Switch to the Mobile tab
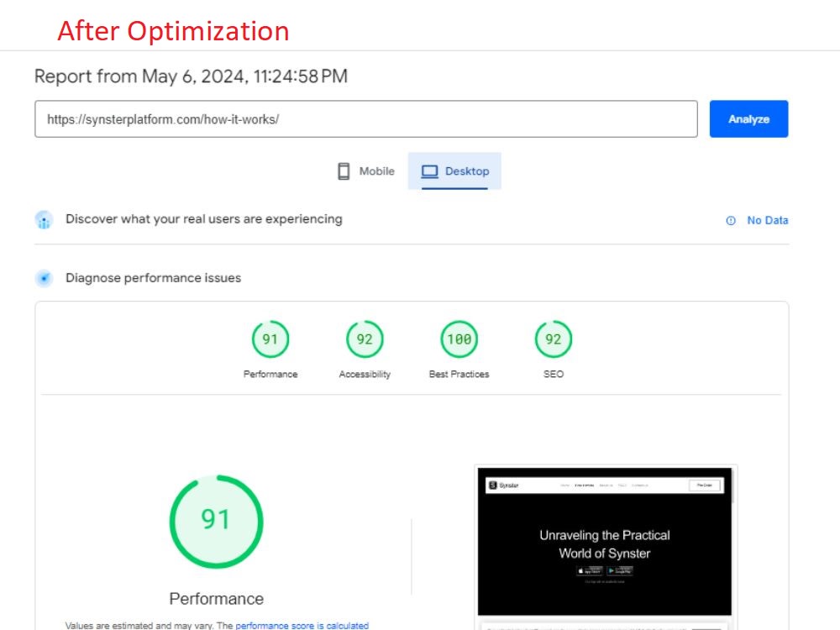The image size is (840, 630). (366, 171)
